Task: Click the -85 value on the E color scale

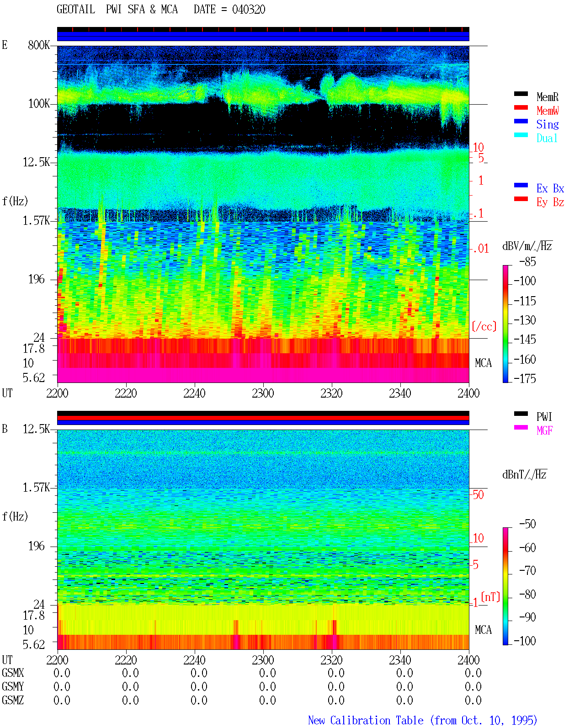Action: pyautogui.click(x=528, y=262)
